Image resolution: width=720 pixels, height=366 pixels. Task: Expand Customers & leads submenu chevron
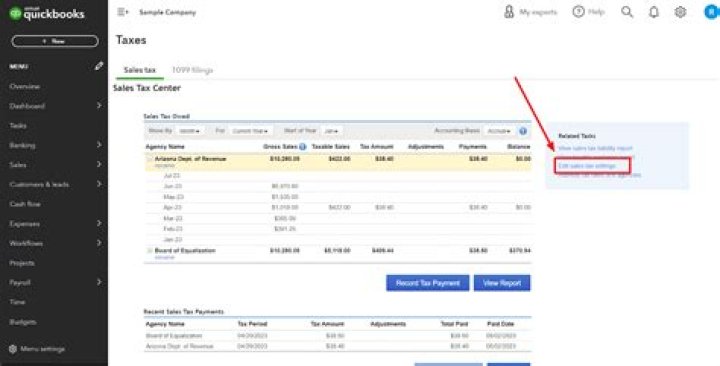(x=99, y=184)
